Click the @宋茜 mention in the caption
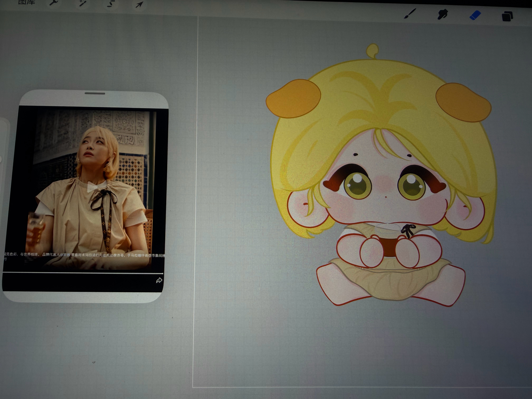This screenshot has width=532, height=399. [65, 255]
